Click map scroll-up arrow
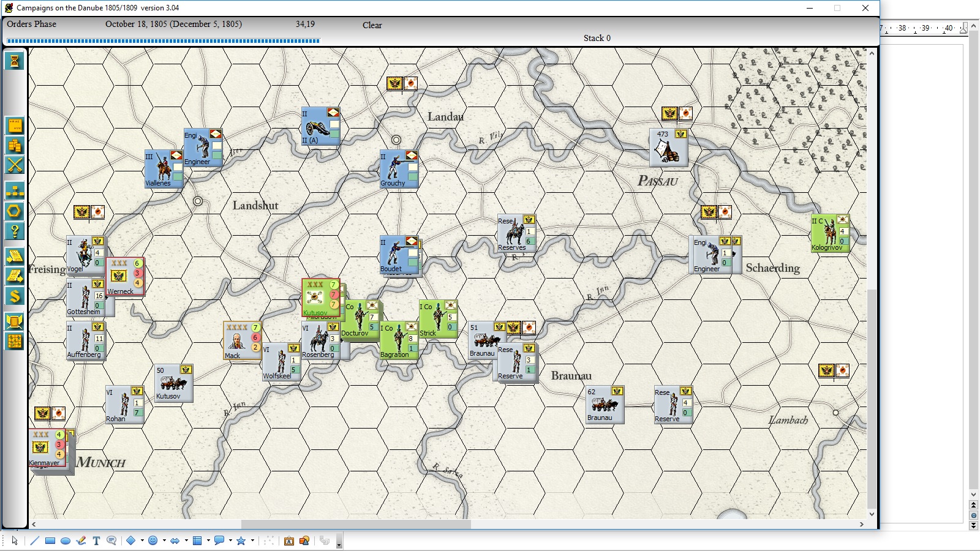The height and width of the screenshot is (551, 980). pos(872,53)
